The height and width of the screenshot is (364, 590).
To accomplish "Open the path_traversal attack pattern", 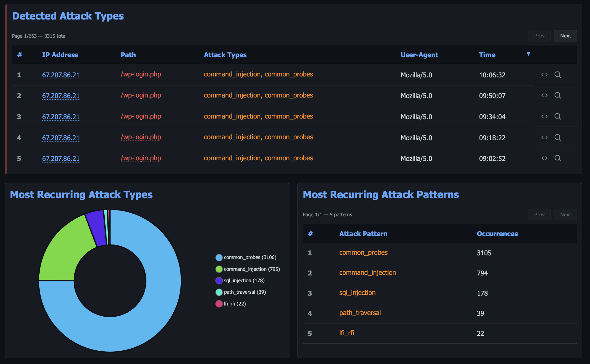I will point(360,313).
